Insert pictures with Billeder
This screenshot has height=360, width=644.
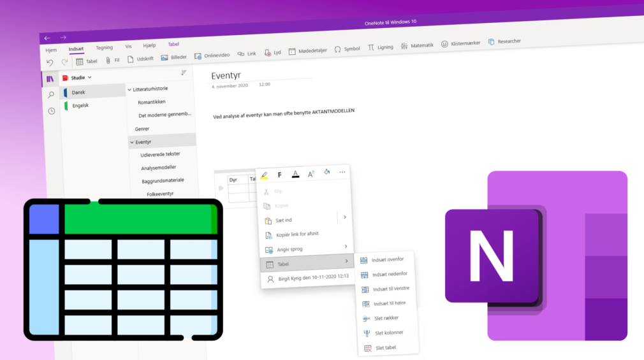coord(173,57)
